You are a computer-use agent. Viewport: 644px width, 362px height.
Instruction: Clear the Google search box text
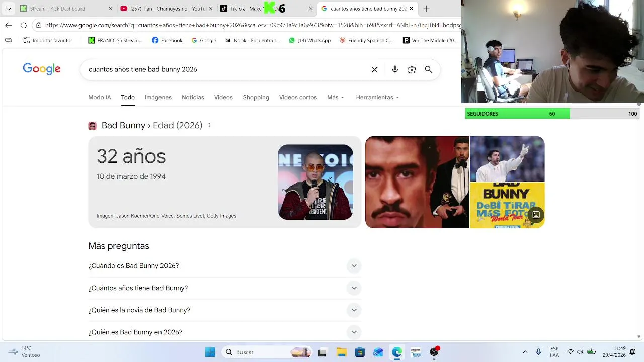coord(374,70)
